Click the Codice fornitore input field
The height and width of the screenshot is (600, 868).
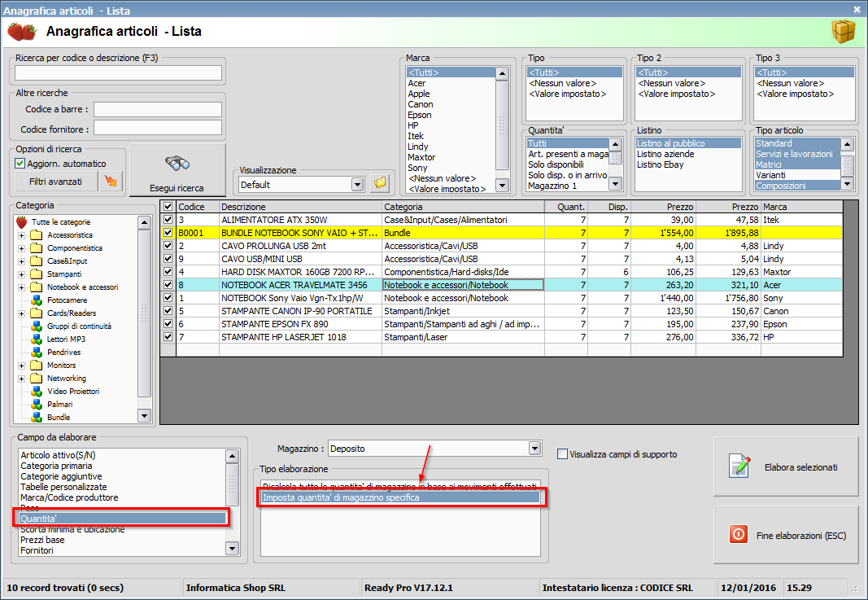pyautogui.click(x=158, y=129)
